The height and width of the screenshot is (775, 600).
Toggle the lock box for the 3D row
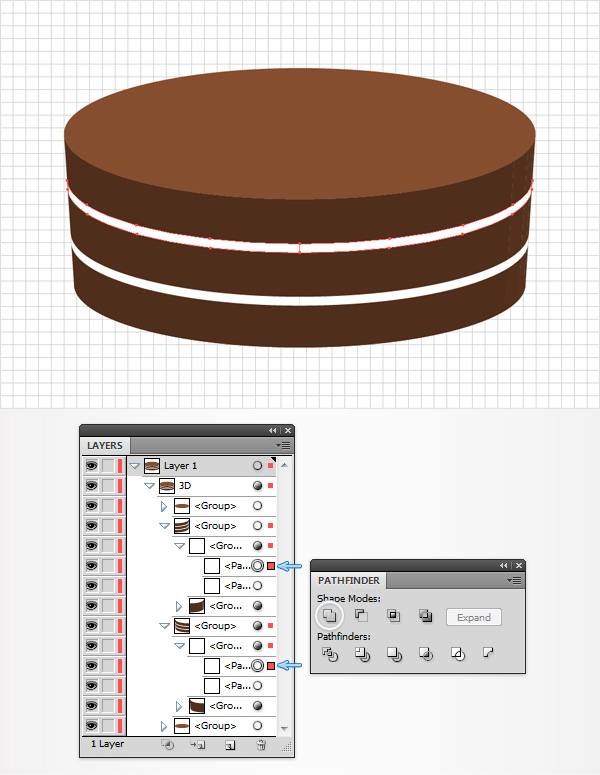point(108,486)
